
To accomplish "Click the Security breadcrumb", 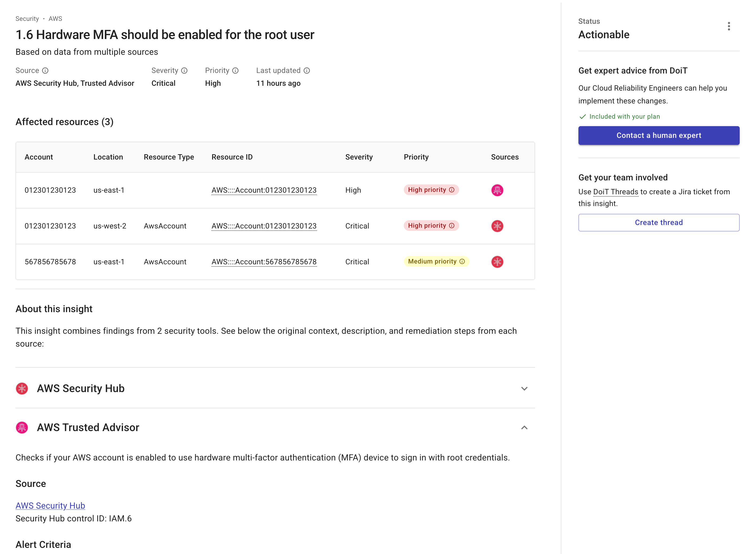I will (x=27, y=19).
